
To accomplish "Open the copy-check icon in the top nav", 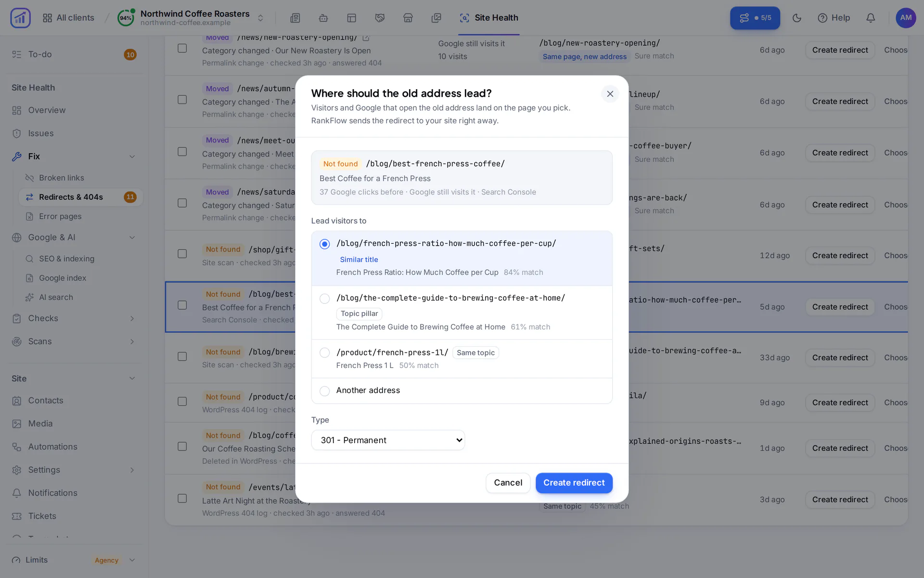I will coord(436,18).
